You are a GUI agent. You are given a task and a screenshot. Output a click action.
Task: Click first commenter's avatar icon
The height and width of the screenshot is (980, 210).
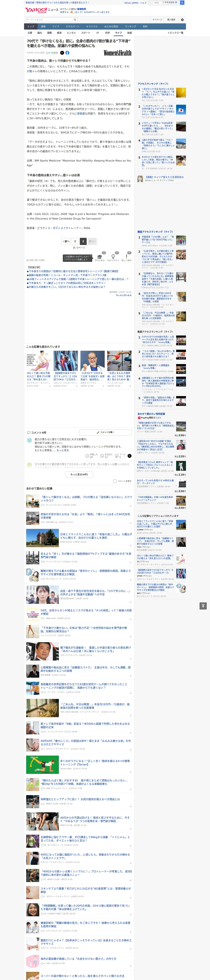click(29, 440)
